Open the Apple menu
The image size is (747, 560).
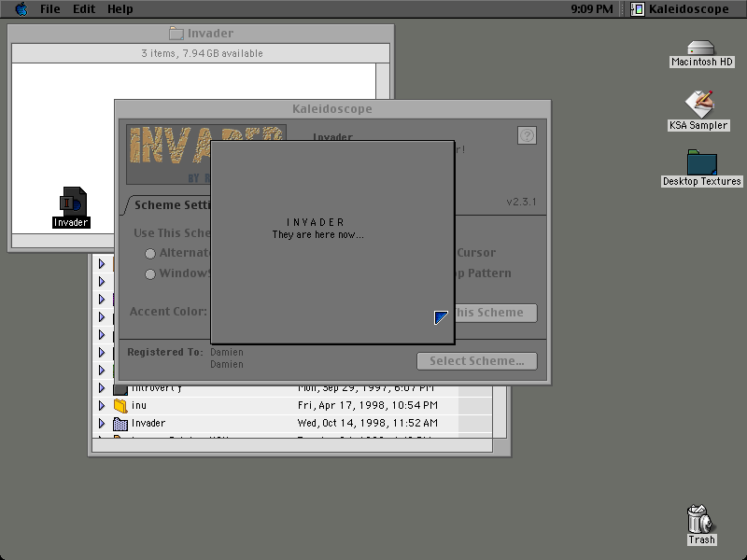pyautogui.click(x=21, y=9)
